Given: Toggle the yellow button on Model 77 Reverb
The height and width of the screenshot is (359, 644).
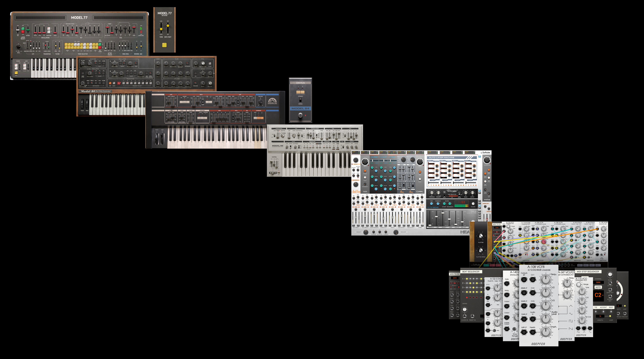Looking at the screenshot, I should tap(164, 45).
